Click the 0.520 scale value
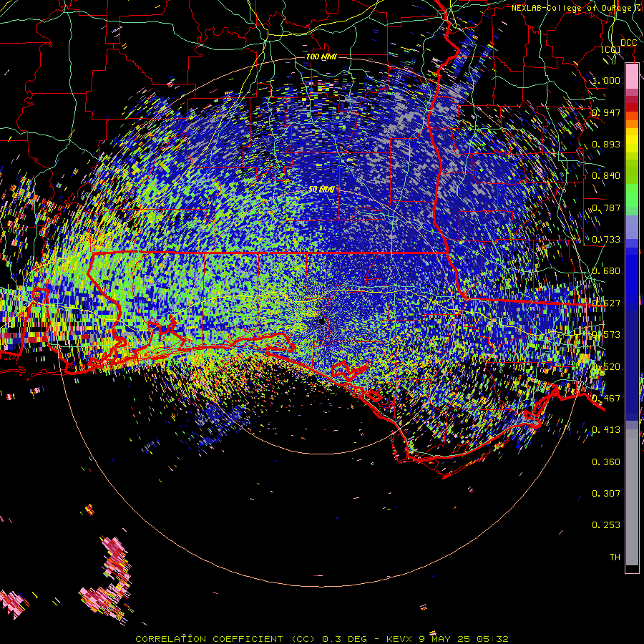Viewport: 644px width, 644px height. (606, 367)
